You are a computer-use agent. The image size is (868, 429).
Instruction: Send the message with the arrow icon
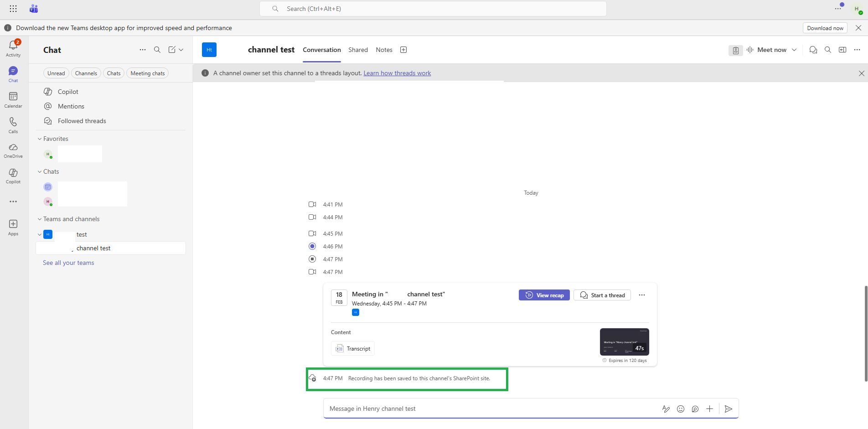pyautogui.click(x=728, y=409)
